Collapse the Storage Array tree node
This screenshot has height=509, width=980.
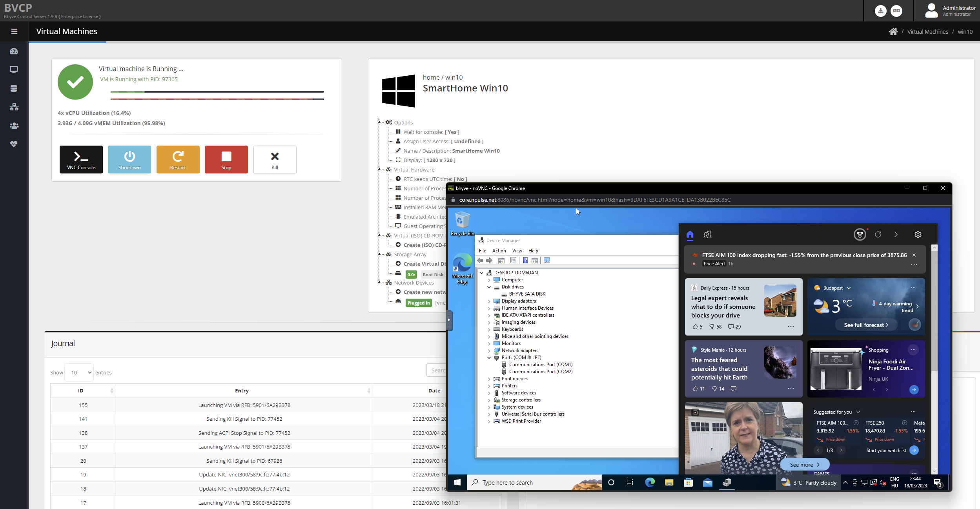(x=379, y=254)
